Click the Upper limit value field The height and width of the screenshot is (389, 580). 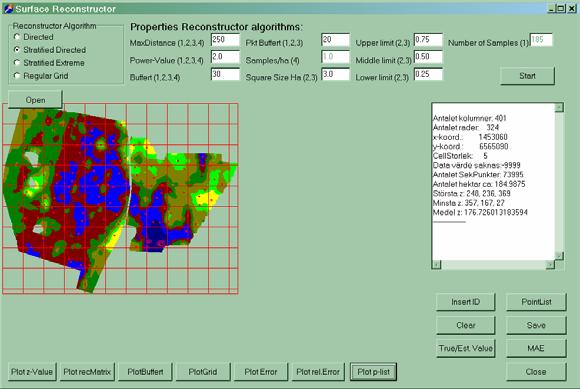pyautogui.click(x=428, y=40)
